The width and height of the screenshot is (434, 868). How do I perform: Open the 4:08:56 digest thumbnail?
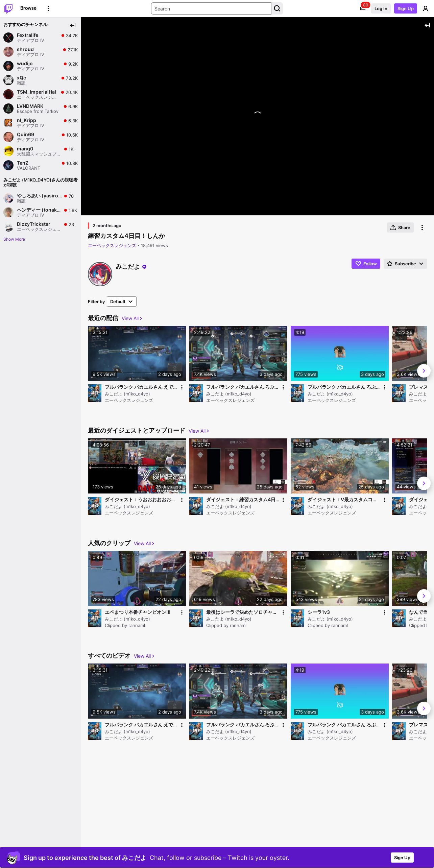(137, 466)
